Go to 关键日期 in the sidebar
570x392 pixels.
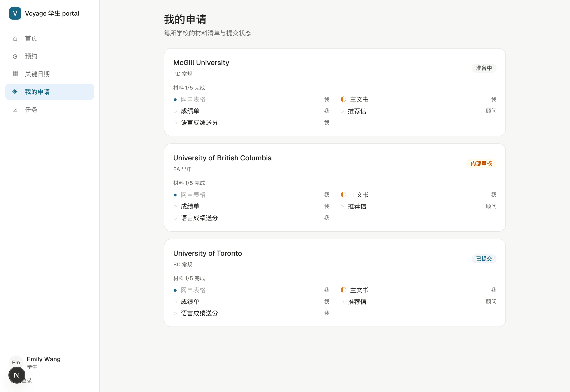pos(50,74)
